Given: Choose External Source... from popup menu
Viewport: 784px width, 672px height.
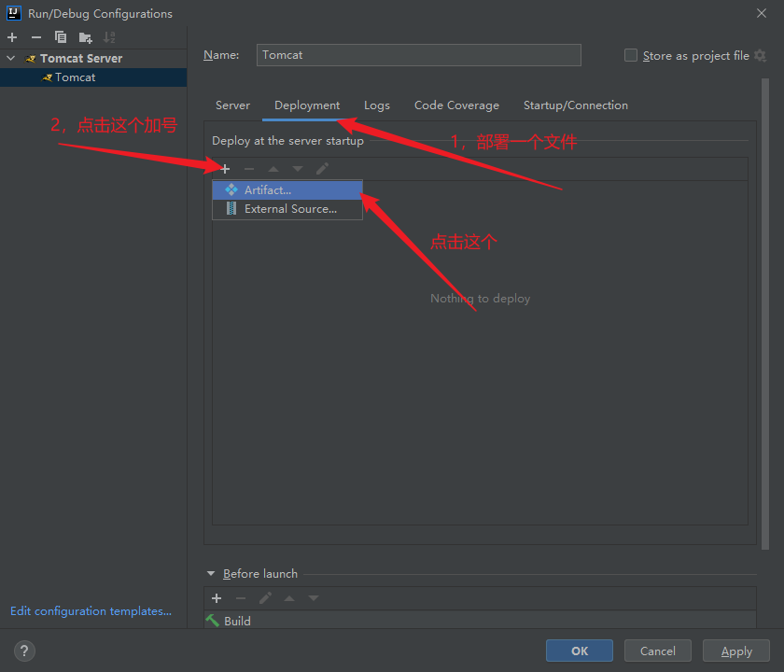Looking at the screenshot, I should (287, 209).
